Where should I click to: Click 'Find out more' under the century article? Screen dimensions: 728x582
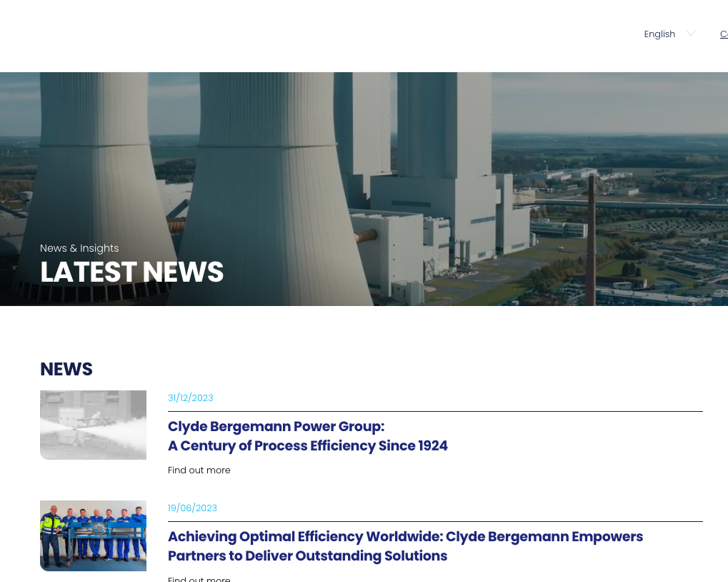coord(199,470)
